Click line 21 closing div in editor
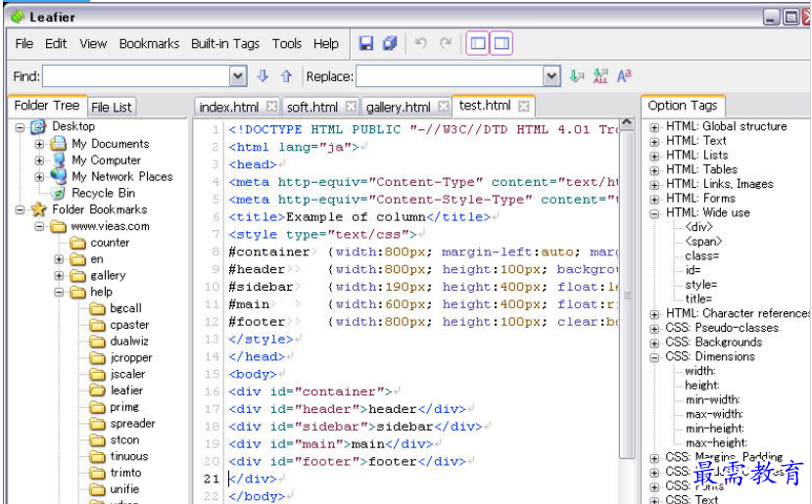Viewport: 812px width, 504px height. 253,479
